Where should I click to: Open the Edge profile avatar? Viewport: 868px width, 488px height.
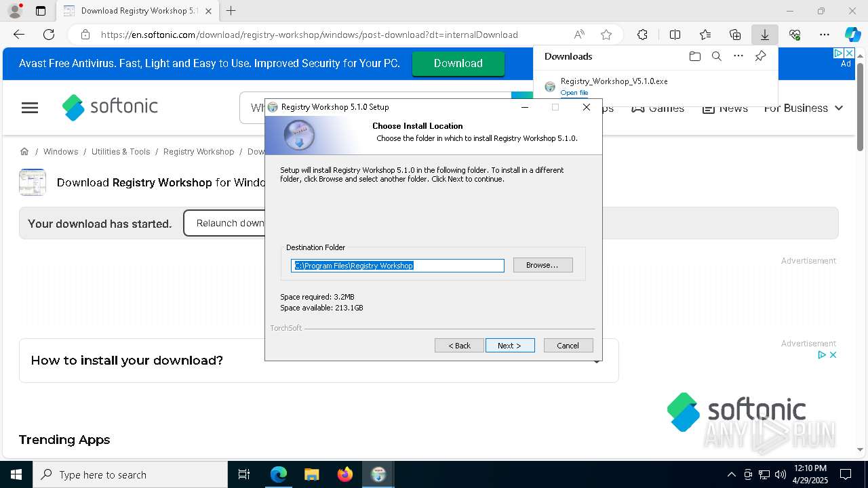(14, 11)
